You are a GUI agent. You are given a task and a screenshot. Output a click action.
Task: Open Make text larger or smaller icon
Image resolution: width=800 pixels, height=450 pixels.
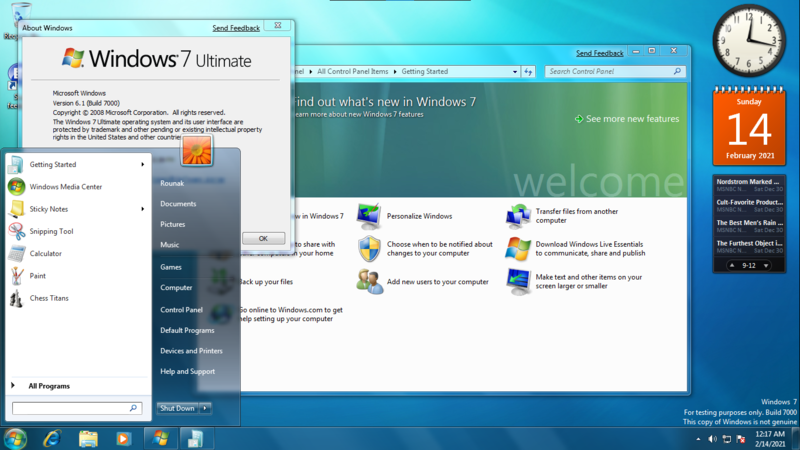pos(518,282)
